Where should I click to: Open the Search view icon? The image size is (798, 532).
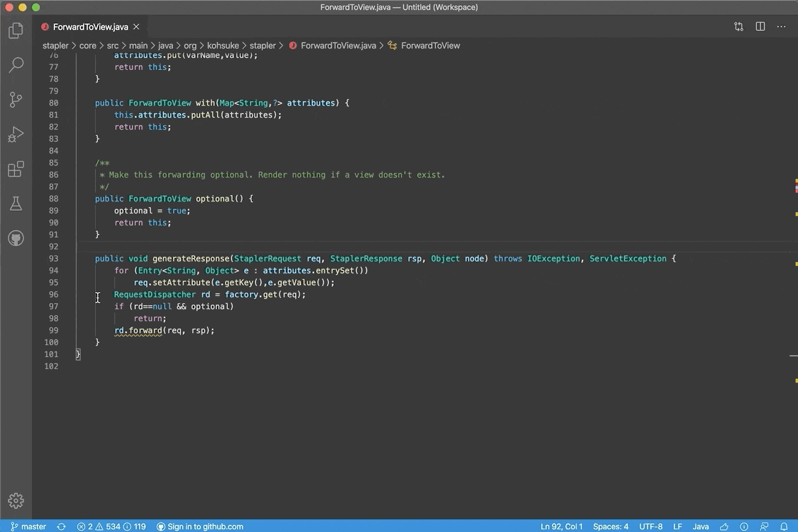coord(16,65)
